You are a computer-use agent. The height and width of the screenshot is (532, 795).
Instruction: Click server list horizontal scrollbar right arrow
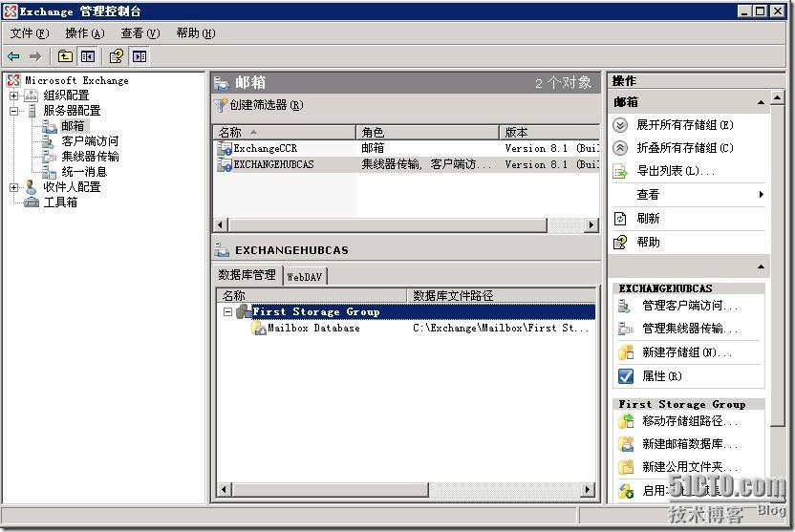pos(591,225)
